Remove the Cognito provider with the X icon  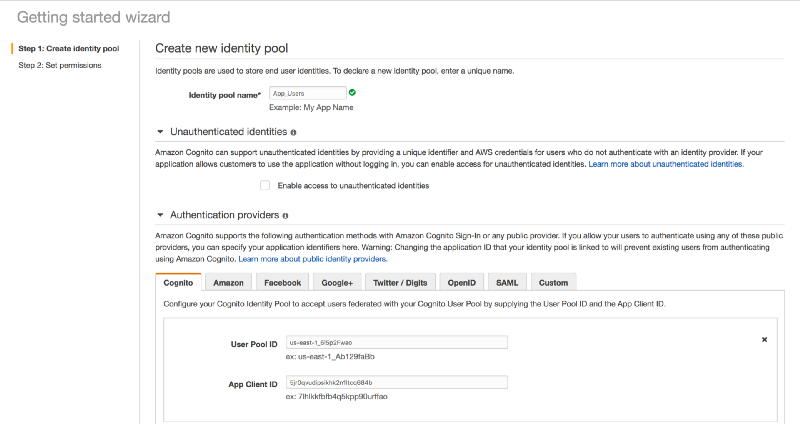click(x=764, y=339)
